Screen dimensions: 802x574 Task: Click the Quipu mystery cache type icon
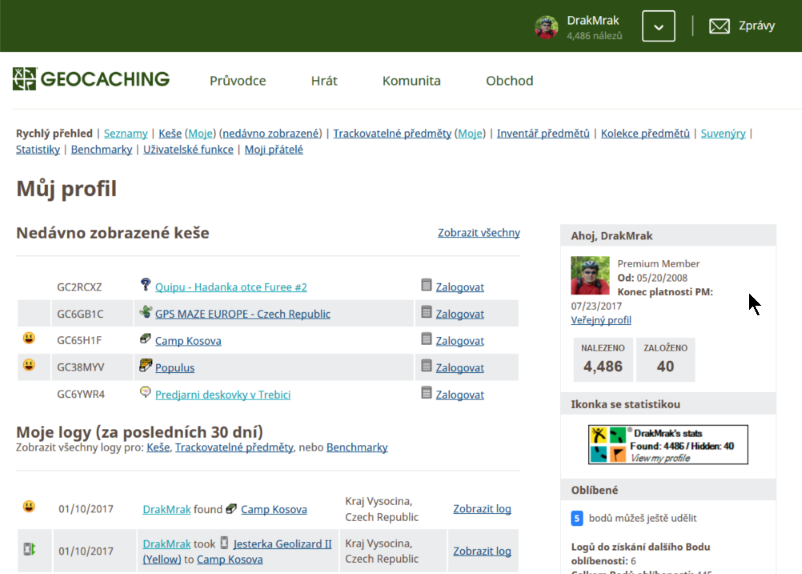145,285
